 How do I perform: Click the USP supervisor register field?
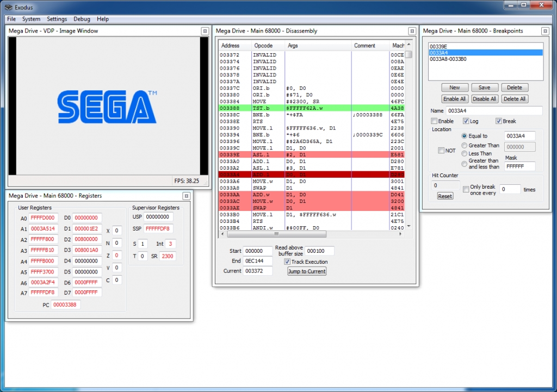tap(158, 217)
